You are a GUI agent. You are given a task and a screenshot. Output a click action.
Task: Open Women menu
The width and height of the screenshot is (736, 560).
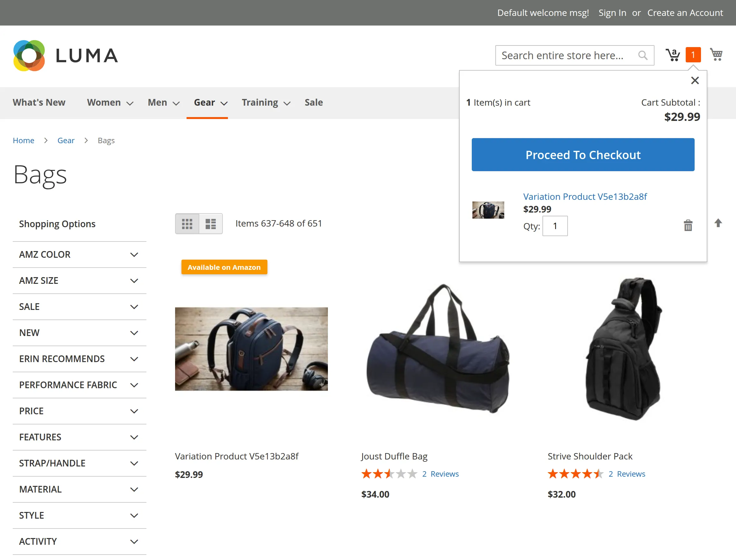110,102
